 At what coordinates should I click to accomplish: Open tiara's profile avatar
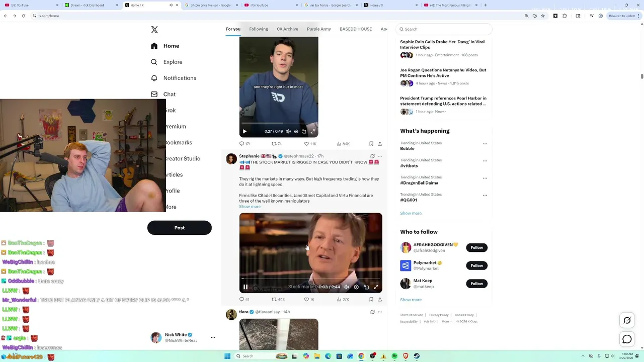(x=231, y=314)
